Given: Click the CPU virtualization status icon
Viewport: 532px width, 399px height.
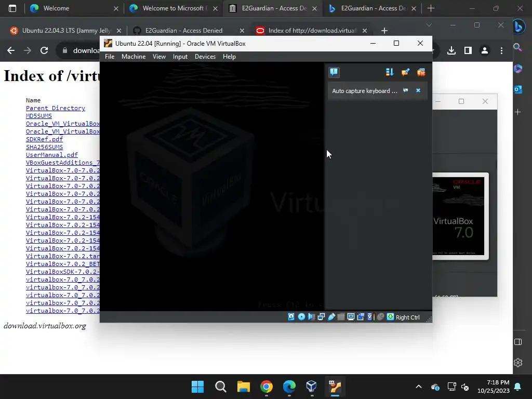Looking at the screenshot, I should click(370, 317).
